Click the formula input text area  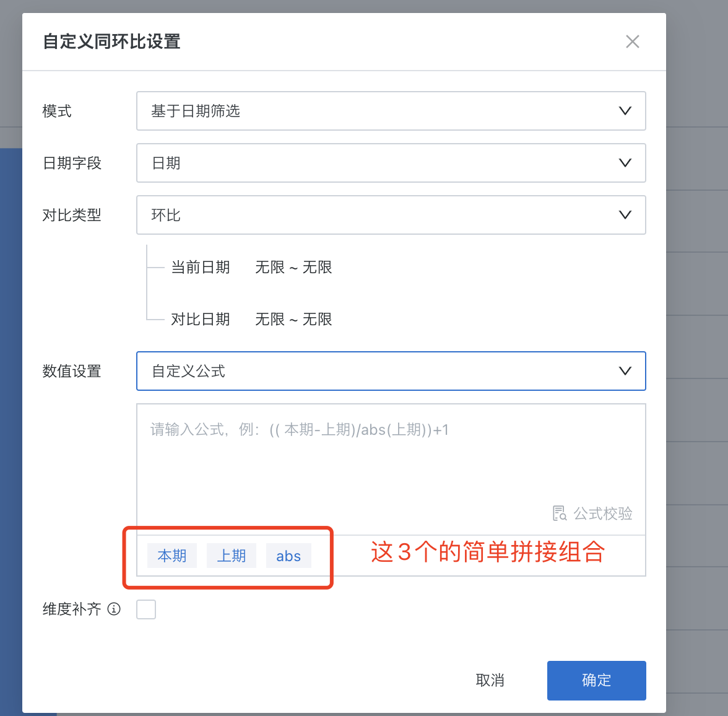391,469
